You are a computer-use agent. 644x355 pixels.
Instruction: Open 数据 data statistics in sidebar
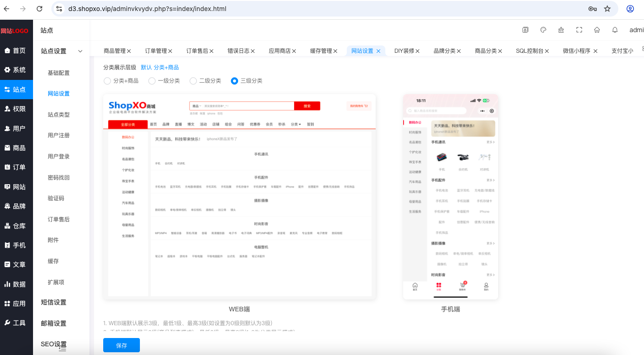16,284
